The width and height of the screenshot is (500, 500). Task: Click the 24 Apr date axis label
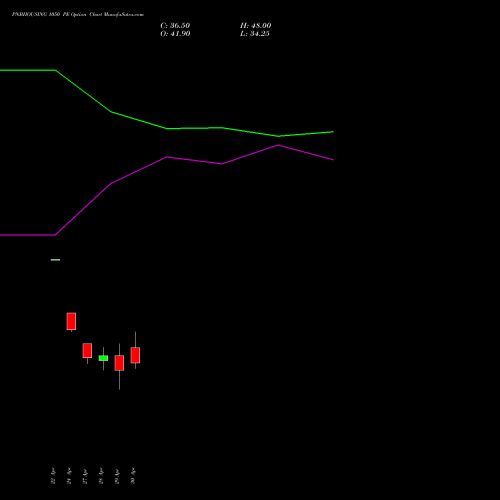coord(69,476)
